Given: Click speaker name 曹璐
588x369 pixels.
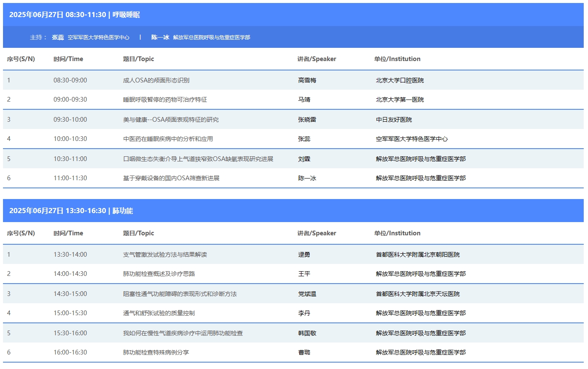Looking at the screenshot, I should pyautogui.click(x=304, y=352).
